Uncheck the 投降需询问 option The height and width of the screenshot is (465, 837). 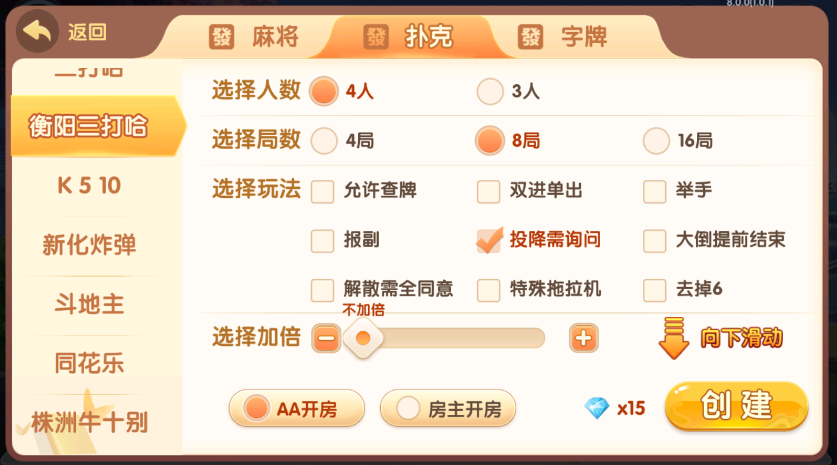(x=488, y=240)
